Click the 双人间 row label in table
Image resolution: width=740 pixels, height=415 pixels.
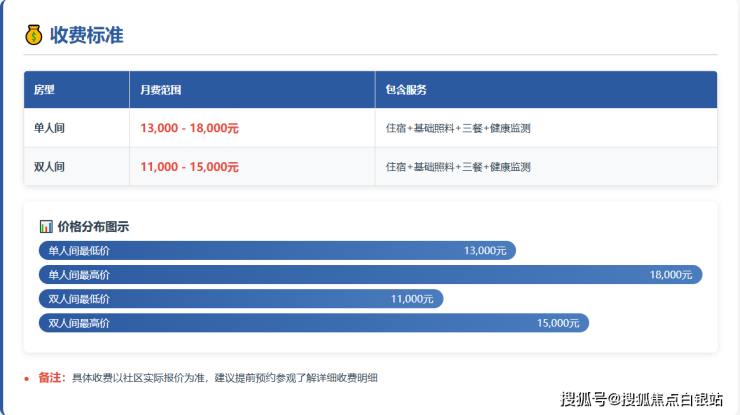pyautogui.click(x=49, y=167)
